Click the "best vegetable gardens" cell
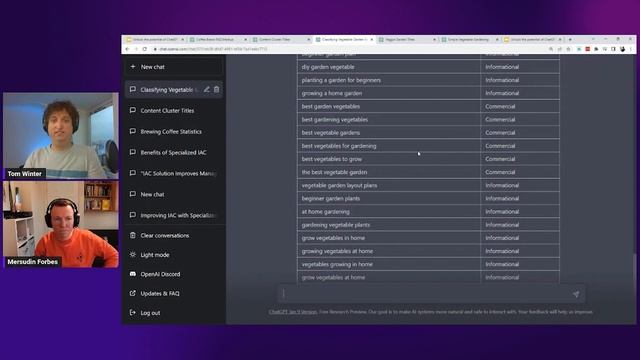The width and height of the screenshot is (640, 360). coord(389,133)
